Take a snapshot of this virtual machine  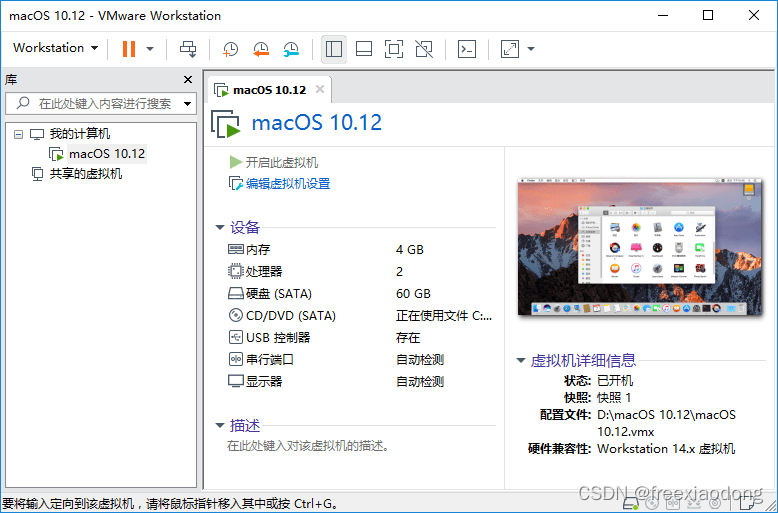(230, 49)
